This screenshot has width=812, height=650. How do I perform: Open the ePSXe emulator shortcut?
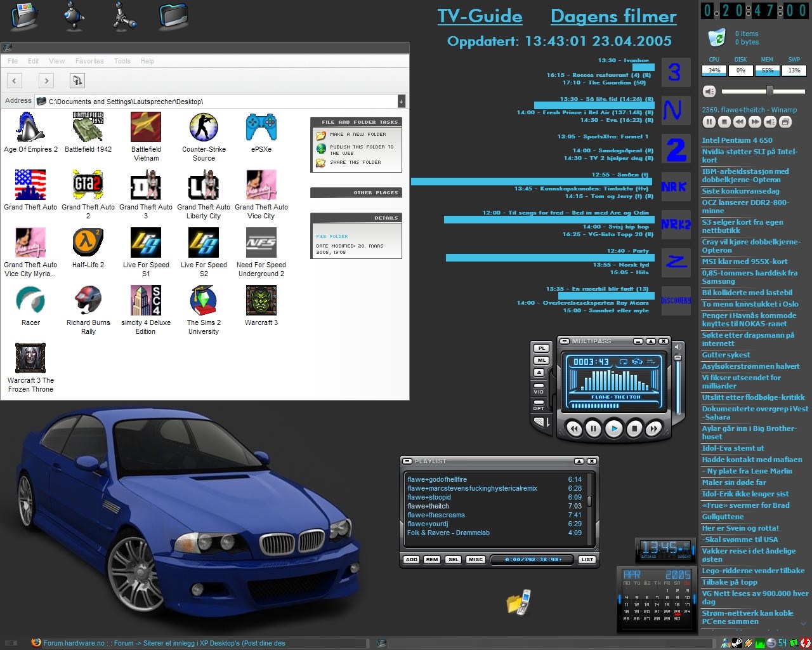pyautogui.click(x=261, y=133)
